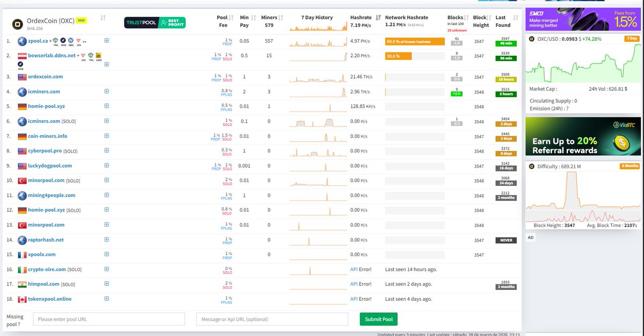Expand details for the bowserlab.ddns.net row
Viewport: 644px width, 336px height.
106,64
